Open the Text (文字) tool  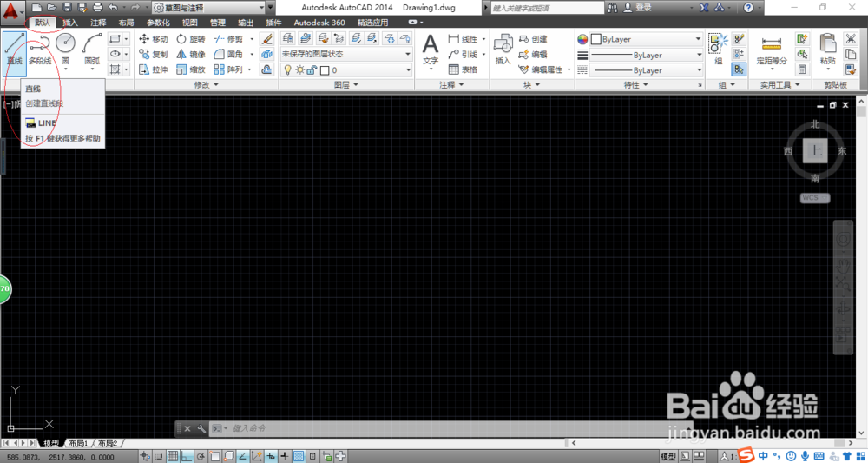click(x=431, y=50)
